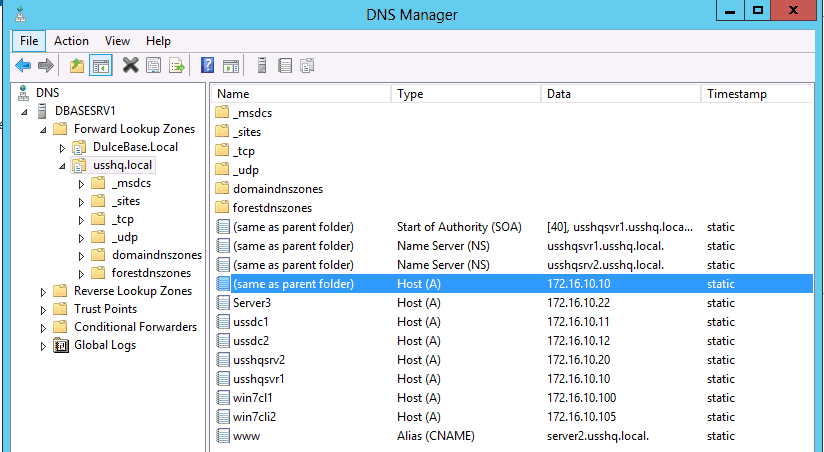Image resolution: width=824 pixels, height=452 pixels.
Task: Click the New Zone toolbar icon
Action: pos(307,66)
